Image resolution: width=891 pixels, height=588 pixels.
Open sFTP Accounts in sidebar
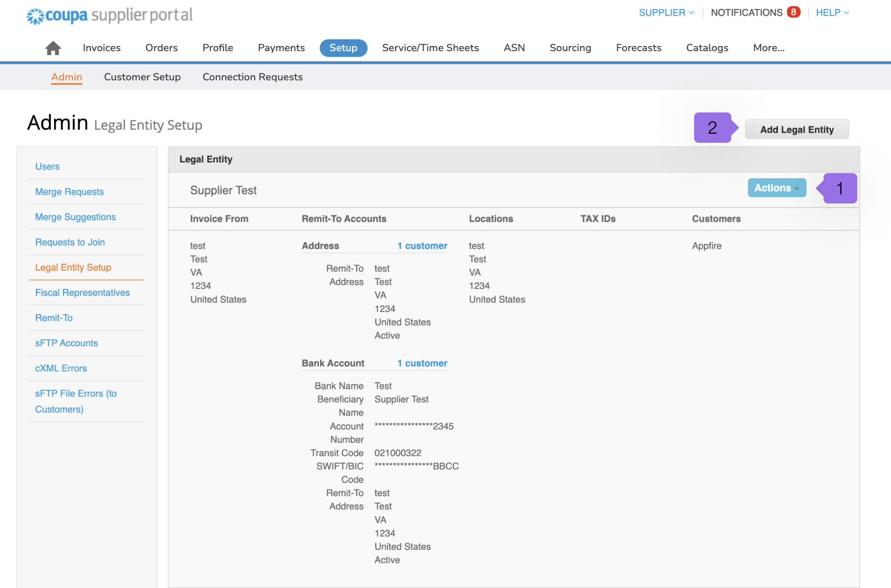66,343
